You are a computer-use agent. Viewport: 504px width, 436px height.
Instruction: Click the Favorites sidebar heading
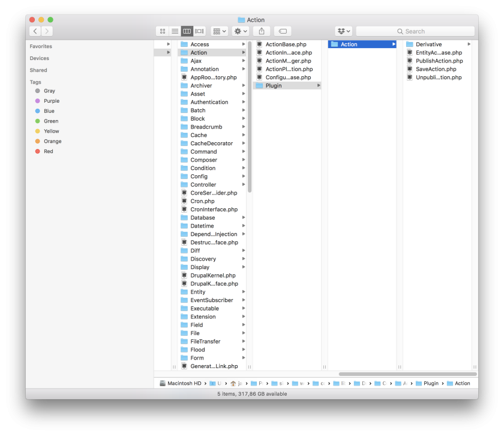click(41, 46)
